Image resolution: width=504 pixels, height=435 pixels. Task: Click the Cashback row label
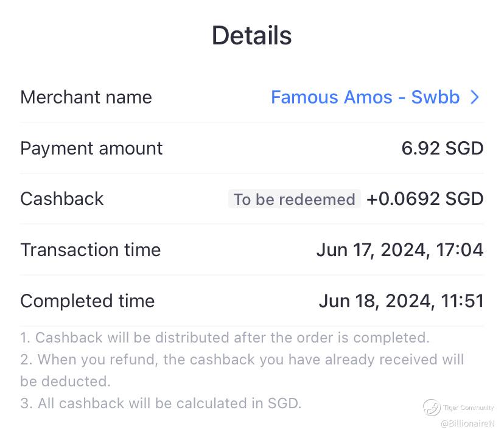pos(62,199)
